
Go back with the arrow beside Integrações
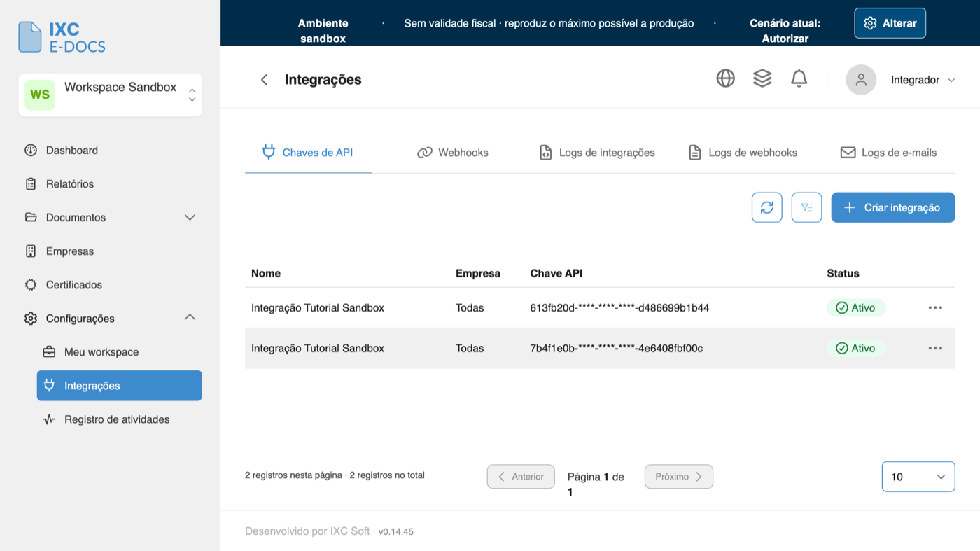[x=264, y=80]
